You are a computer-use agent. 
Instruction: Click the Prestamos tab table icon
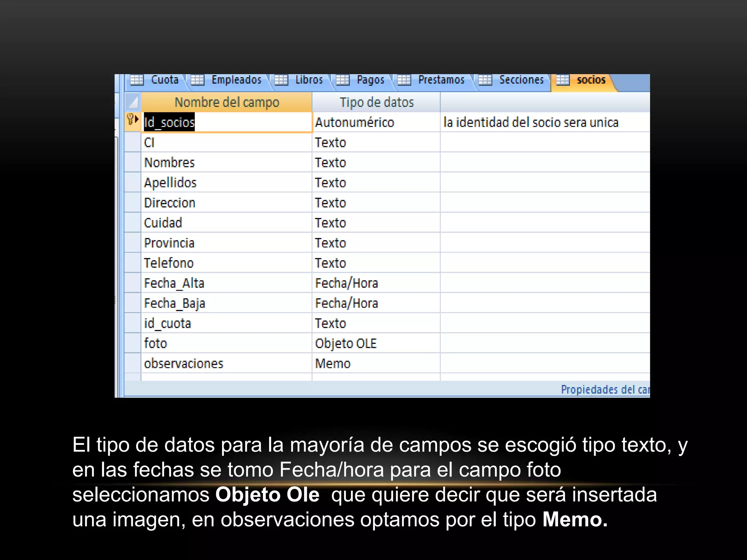404,80
